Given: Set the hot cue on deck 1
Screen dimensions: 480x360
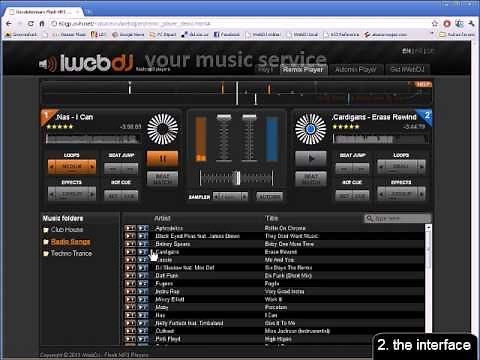Looking at the screenshot, I should (x=113, y=196).
